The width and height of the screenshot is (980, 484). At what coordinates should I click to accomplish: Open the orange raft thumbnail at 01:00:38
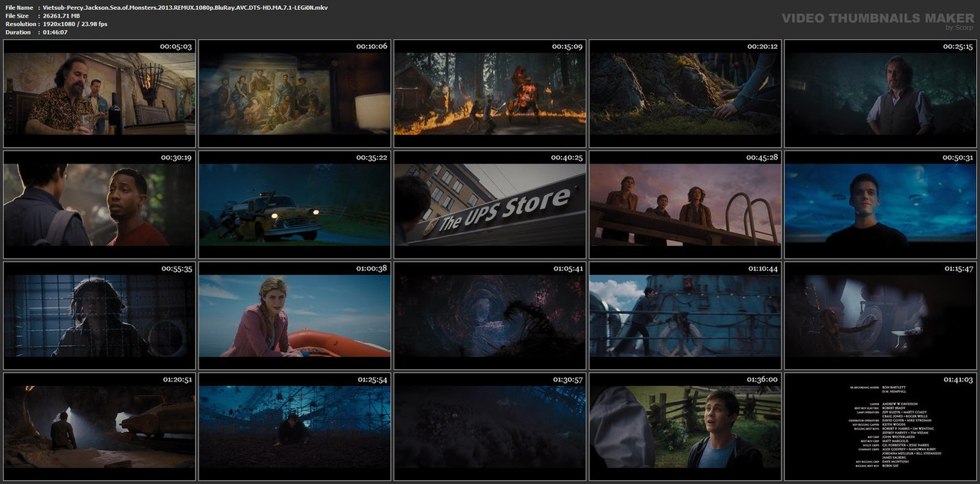[x=295, y=316]
